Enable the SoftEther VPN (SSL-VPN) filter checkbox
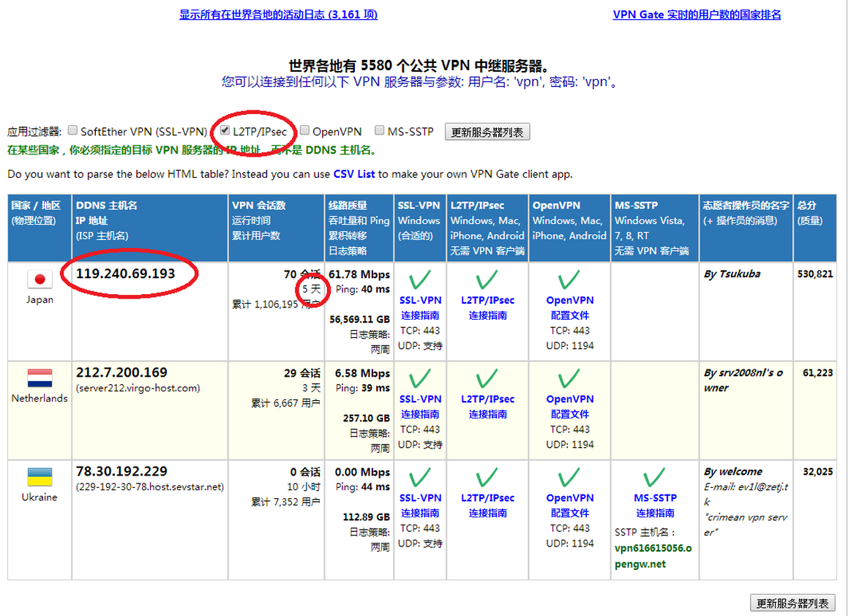Screen dimensions: 848x616 (x=72, y=130)
